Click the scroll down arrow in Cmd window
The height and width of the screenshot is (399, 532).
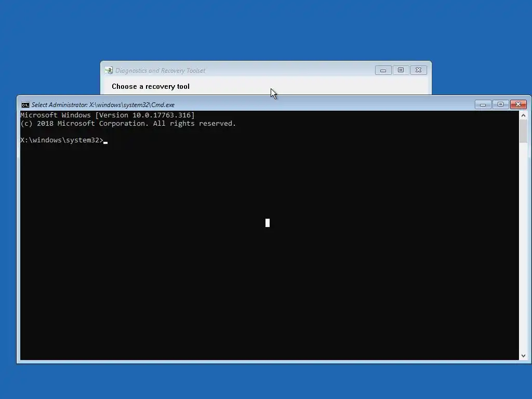coord(523,355)
